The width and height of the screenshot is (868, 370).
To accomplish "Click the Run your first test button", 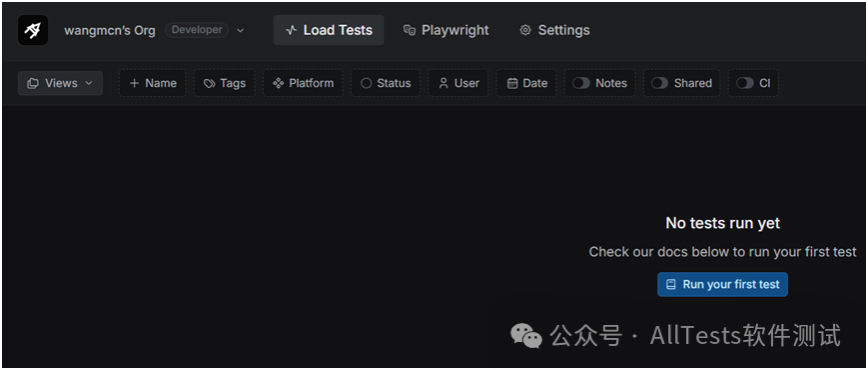I will pos(722,284).
